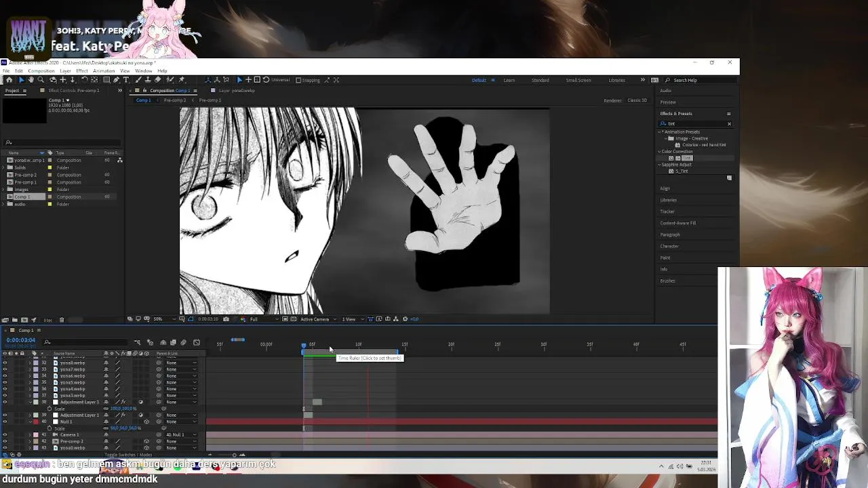Select the Learn workspace

[509, 80]
